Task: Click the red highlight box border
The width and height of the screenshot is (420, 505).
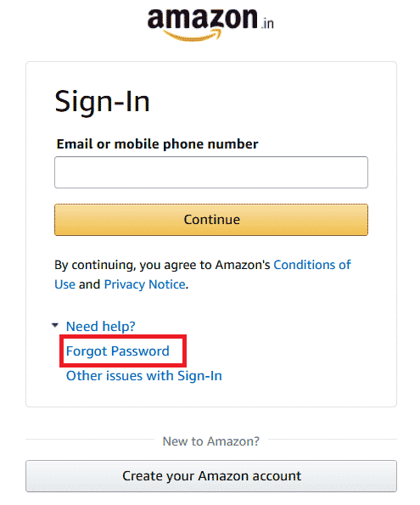Action: [123, 337]
